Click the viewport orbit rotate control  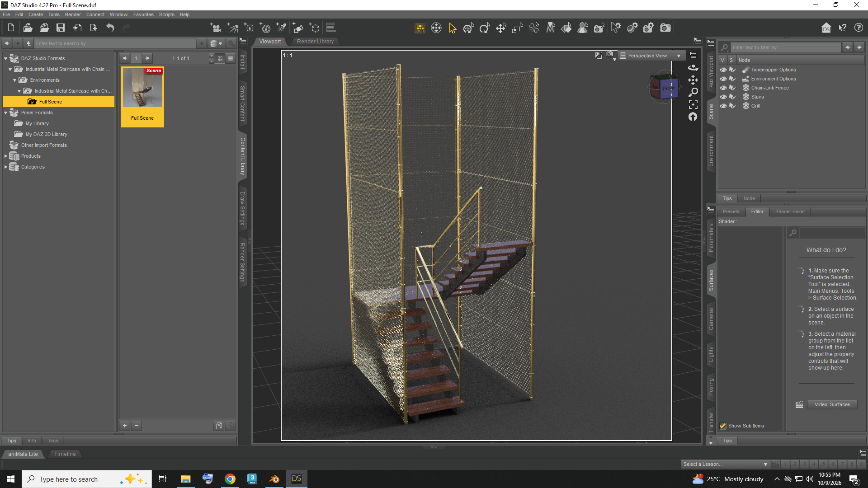[693, 67]
